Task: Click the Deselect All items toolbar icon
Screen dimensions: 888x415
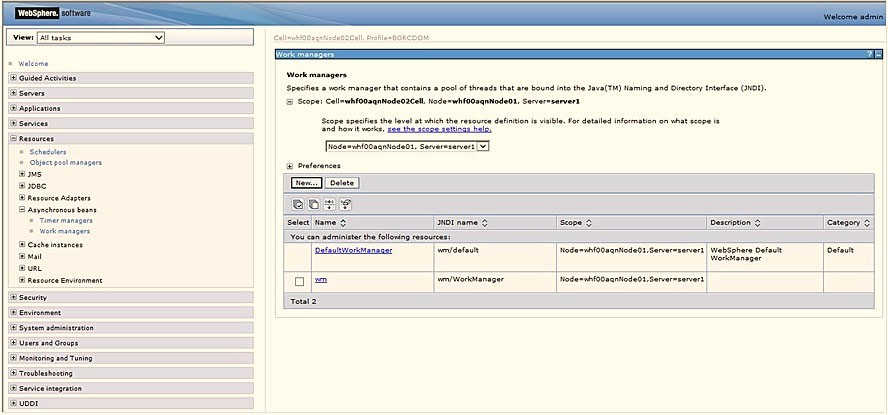Action: coord(314,204)
